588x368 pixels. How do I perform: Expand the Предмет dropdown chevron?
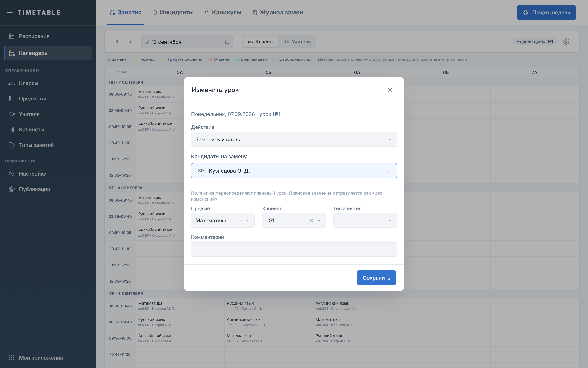(x=248, y=220)
